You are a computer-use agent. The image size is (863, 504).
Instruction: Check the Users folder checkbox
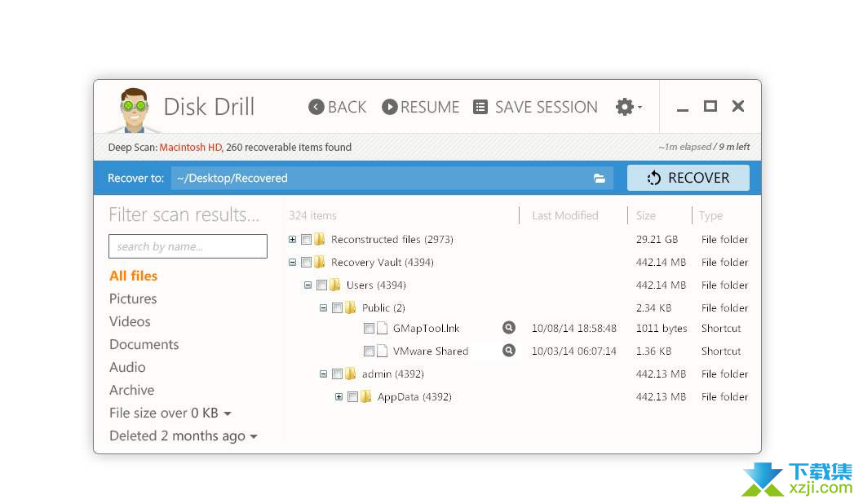322,285
